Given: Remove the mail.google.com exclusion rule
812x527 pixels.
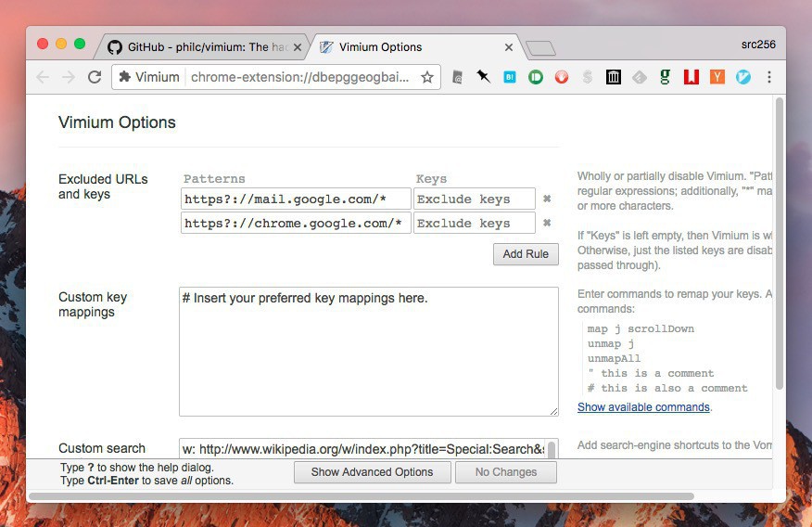Looking at the screenshot, I should pos(547,199).
